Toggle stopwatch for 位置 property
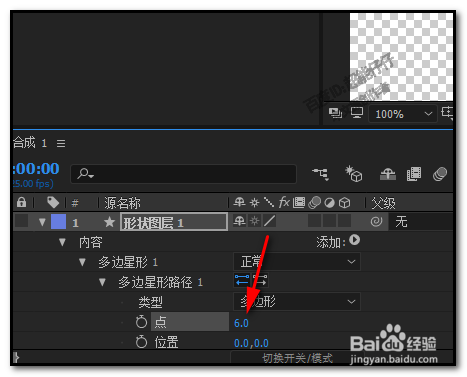Image resolution: width=467 pixels, height=377 pixels. (x=141, y=342)
